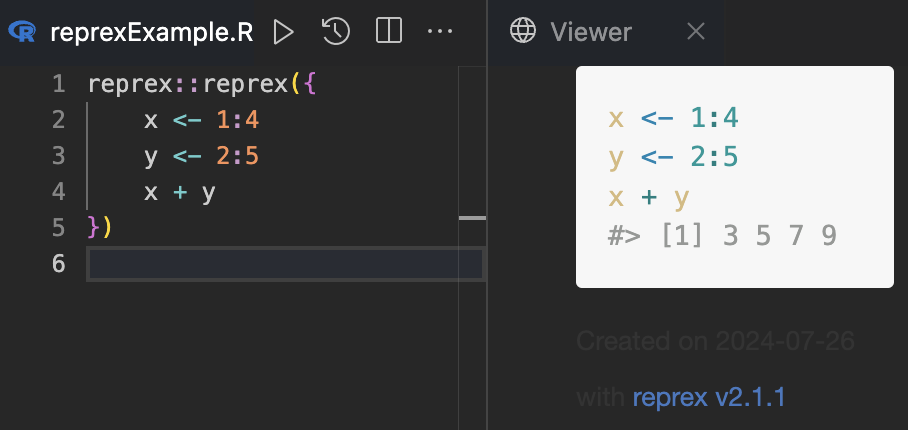Open the More Actions ellipsis menu
908x430 pixels.
(x=440, y=32)
